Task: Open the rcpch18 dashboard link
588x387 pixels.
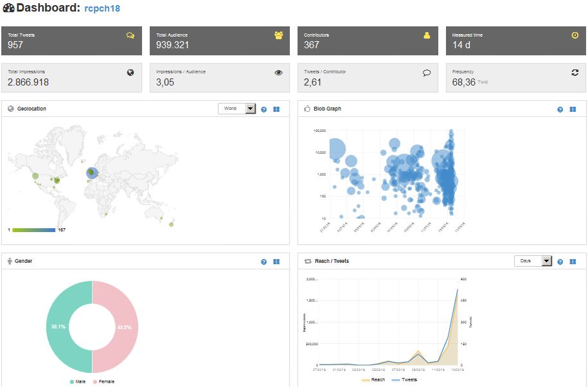Action: [x=102, y=9]
